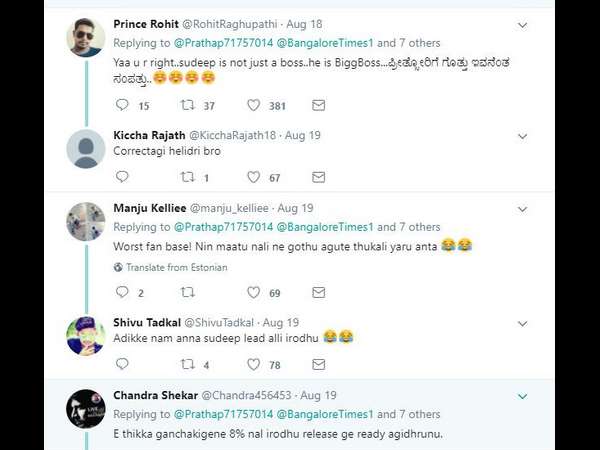Retweet Prince Rohit's tweet

187,105
